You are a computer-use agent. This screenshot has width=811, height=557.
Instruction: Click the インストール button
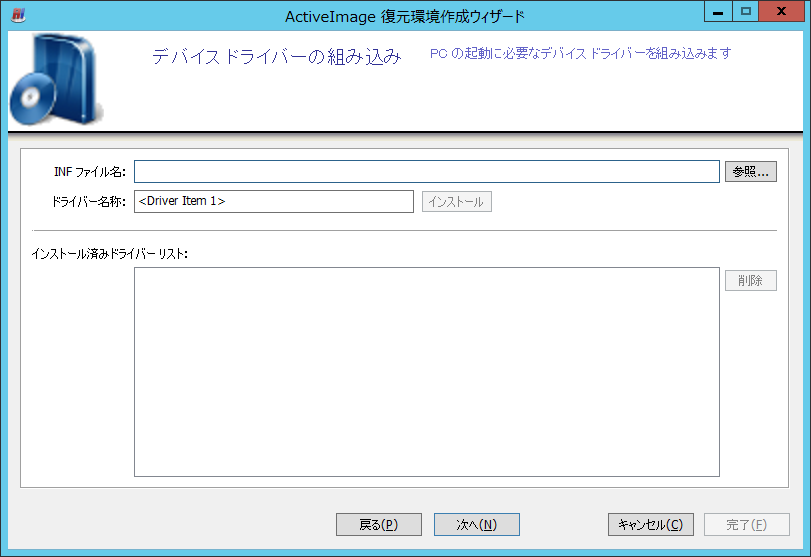457,202
